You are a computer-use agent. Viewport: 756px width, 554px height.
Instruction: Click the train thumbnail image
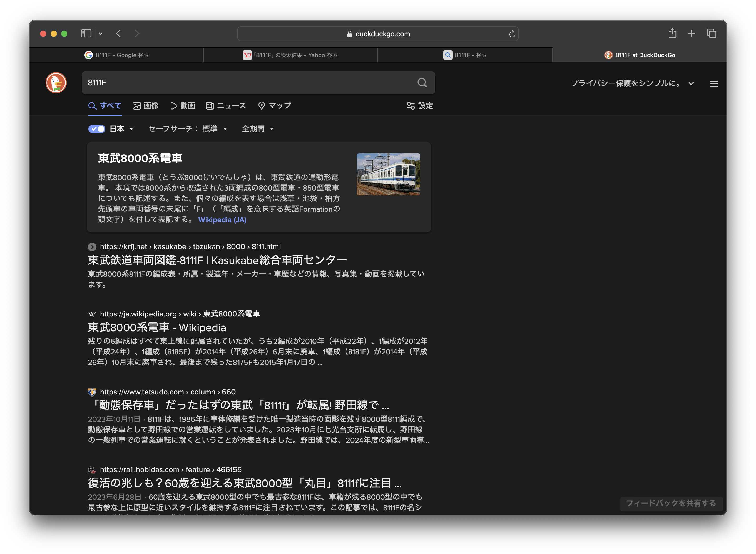[x=388, y=174]
